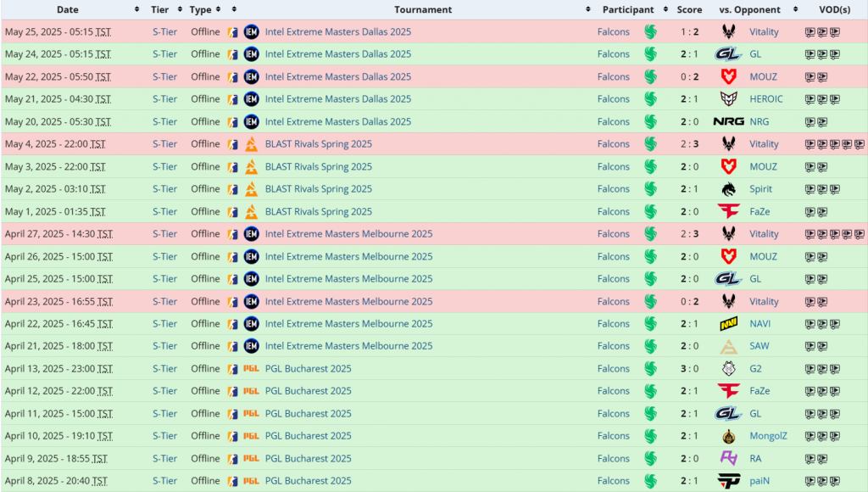Open first VOD icon for May 22 match
The height and width of the screenshot is (492, 868).
pyautogui.click(x=810, y=77)
